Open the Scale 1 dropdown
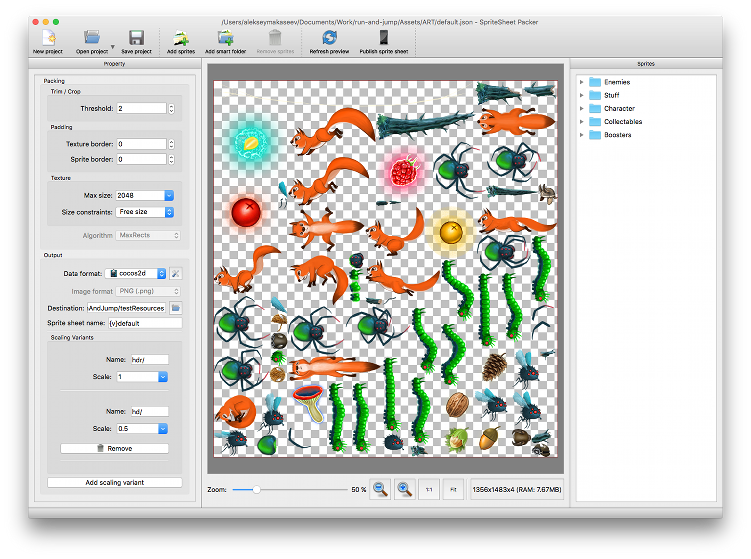Viewport: 751px width, 559px height. pyautogui.click(x=142, y=377)
